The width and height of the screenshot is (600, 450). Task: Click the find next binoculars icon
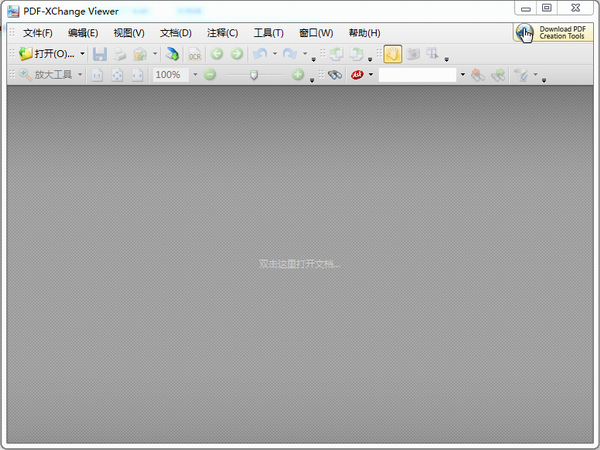(x=498, y=75)
